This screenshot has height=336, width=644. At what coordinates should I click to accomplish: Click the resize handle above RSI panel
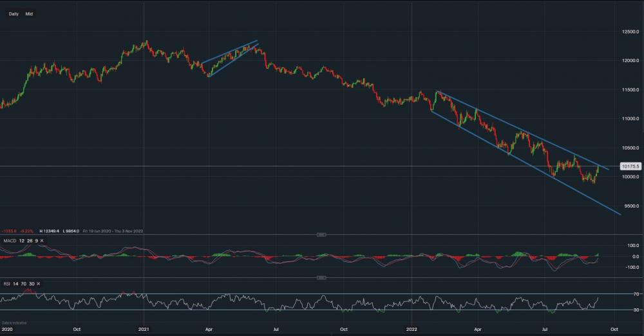coord(321,278)
